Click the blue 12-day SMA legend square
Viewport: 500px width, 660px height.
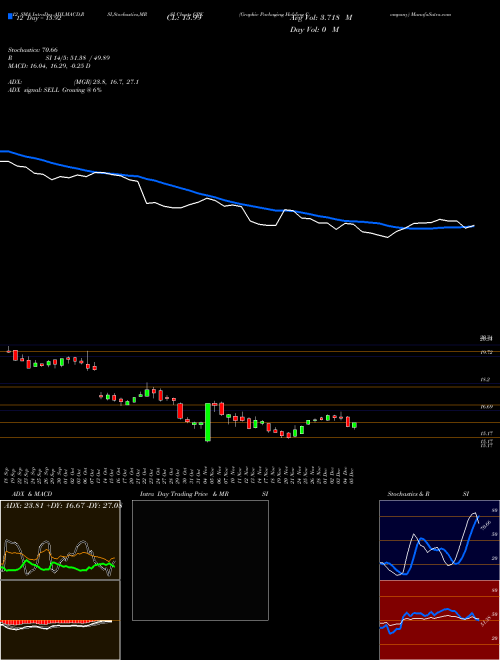(x=10, y=17)
